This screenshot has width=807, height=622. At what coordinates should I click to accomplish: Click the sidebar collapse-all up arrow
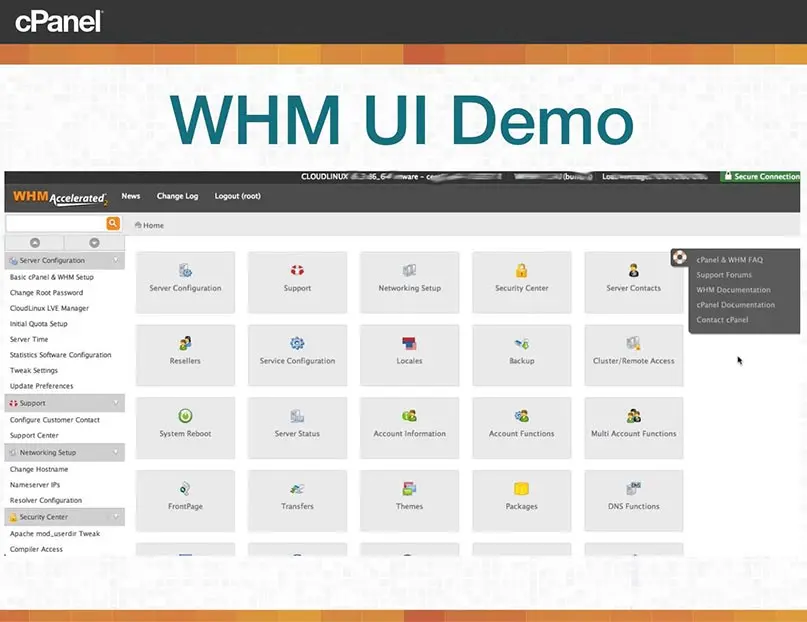pos(35,243)
